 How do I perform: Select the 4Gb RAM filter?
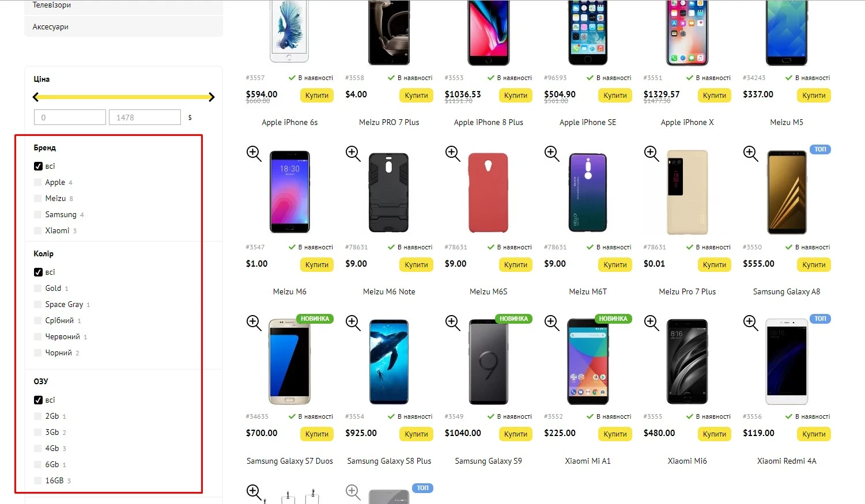coord(38,449)
